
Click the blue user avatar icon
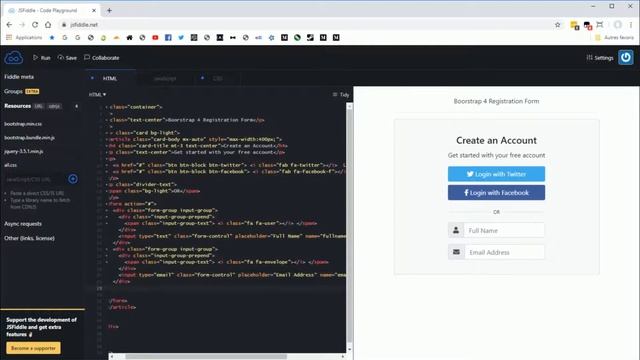[x=626, y=57]
